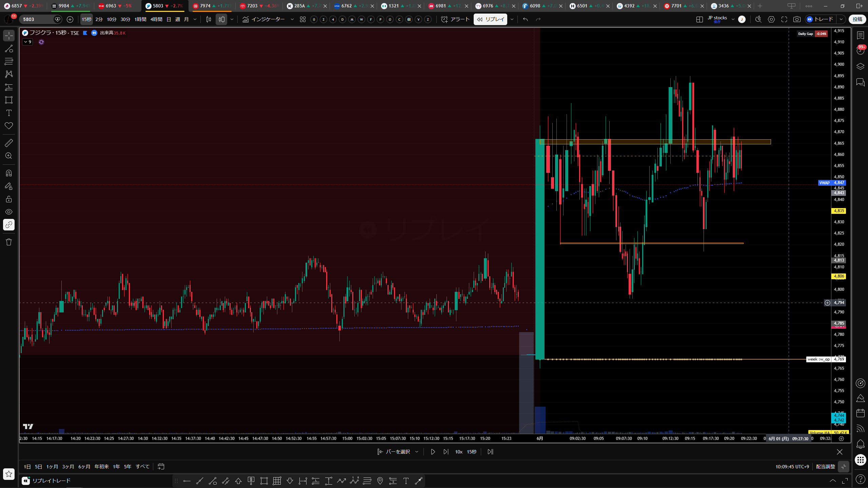Select the text annotation tool

tap(9, 113)
